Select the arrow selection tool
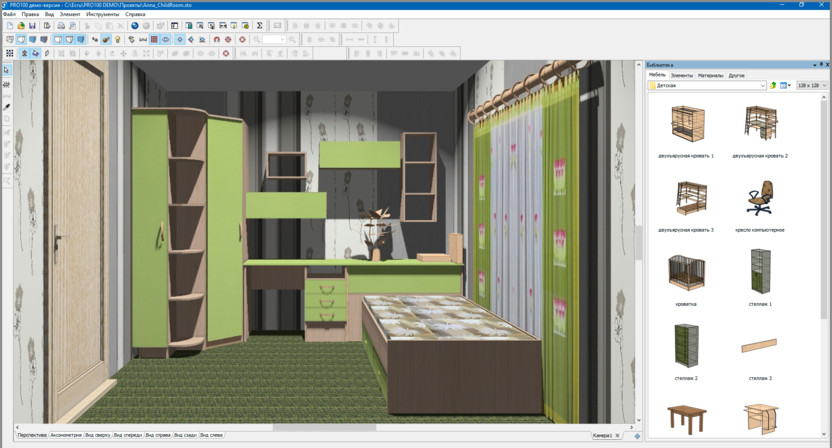Image resolution: width=832 pixels, height=448 pixels. pyautogui.click(x=7, y=70)
